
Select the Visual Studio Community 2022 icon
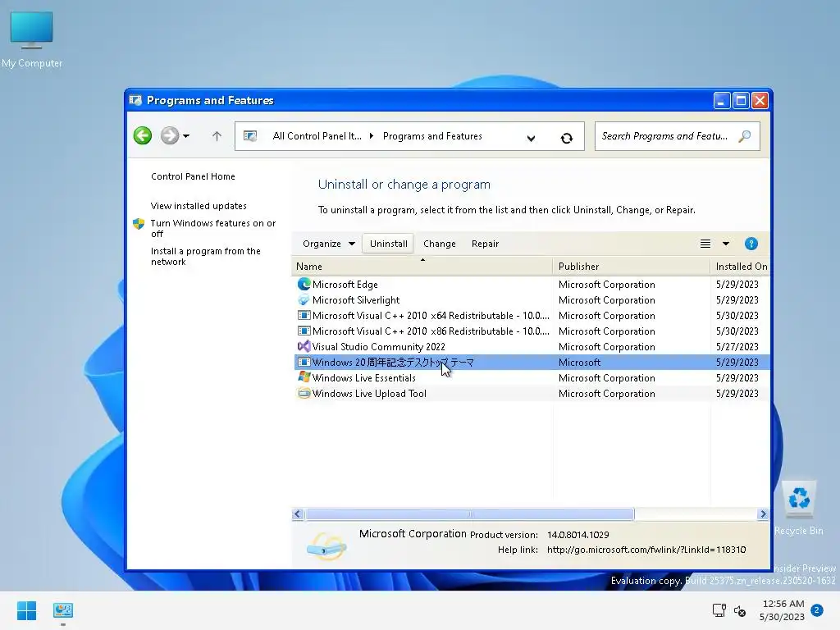coord(304,346)
